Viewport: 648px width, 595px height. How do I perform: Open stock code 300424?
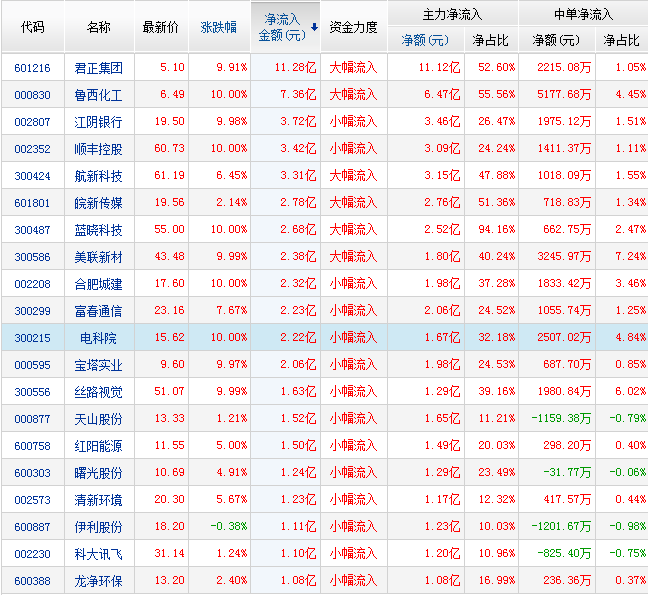pyautogui.click(x=32, y=176)
